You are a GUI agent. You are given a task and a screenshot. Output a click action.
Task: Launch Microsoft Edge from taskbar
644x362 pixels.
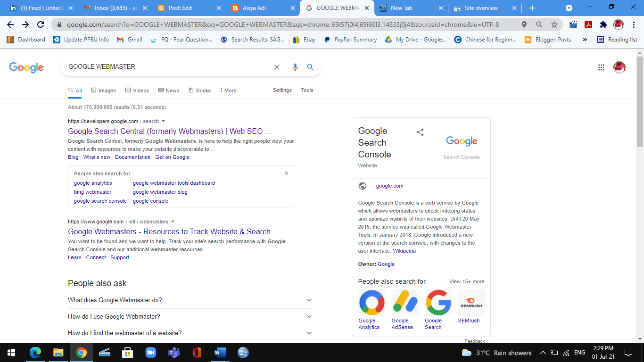point(35,352)
